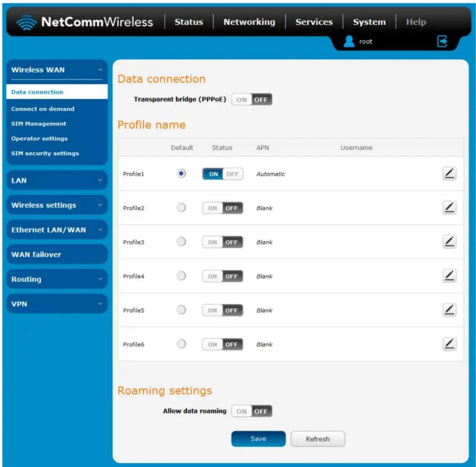Open SIM security settings page

45,153
